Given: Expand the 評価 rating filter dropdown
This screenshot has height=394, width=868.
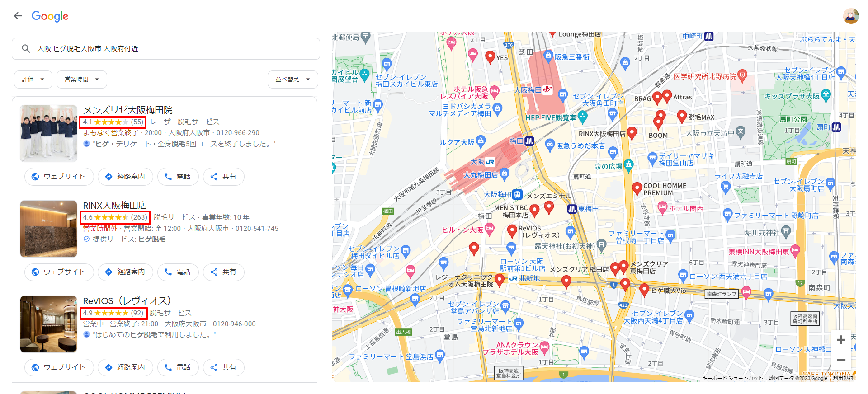Looking at the screenshot, I should [x=33, y=79].
